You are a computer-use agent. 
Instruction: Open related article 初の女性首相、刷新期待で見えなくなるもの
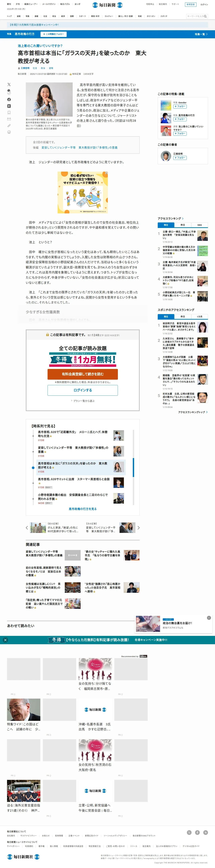pos(44,571)
